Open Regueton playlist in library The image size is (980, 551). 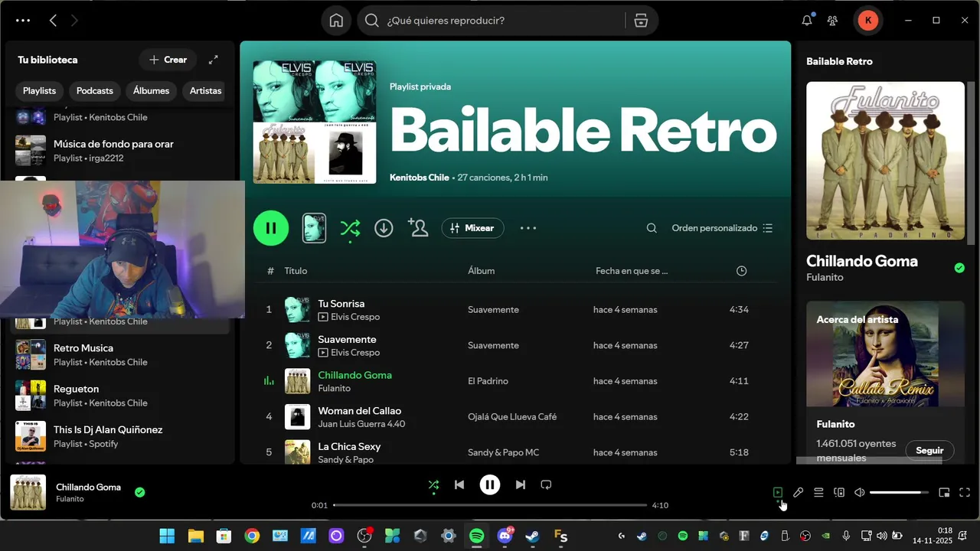coord(120,396)
